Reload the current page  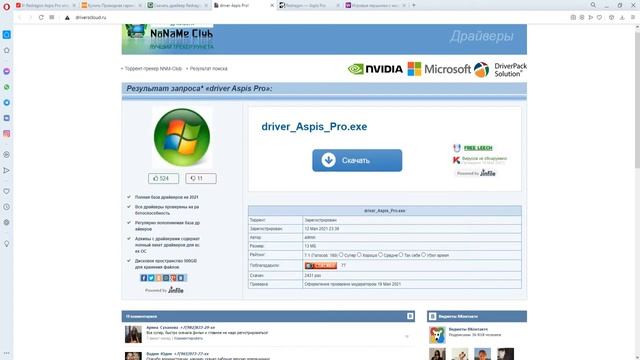41,18
